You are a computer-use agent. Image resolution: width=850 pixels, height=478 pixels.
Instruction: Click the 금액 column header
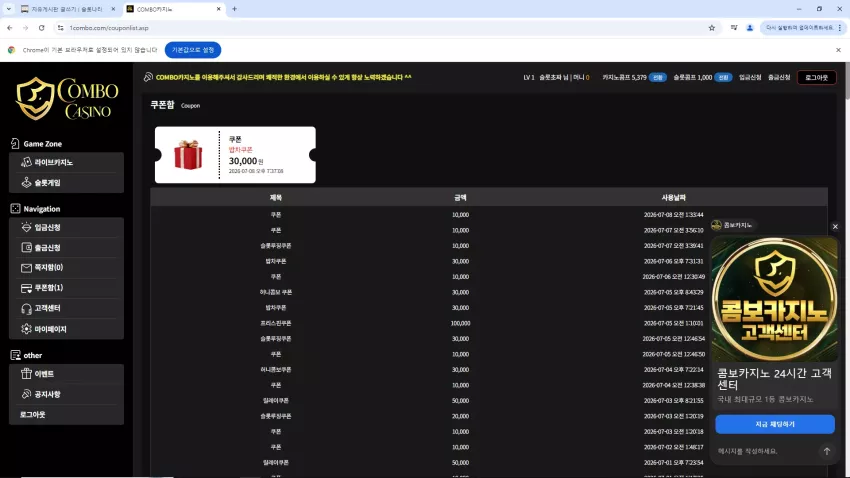(460, 198)
